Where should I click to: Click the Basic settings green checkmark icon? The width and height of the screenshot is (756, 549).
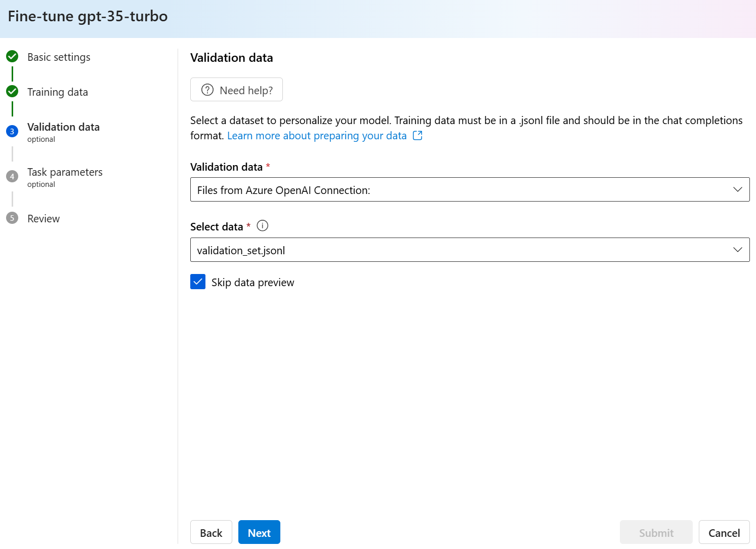(x=12, y=56)
